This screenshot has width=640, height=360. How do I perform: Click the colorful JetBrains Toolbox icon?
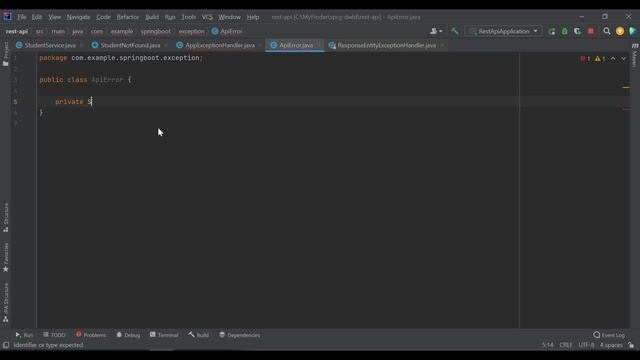[x=633, y=31]
